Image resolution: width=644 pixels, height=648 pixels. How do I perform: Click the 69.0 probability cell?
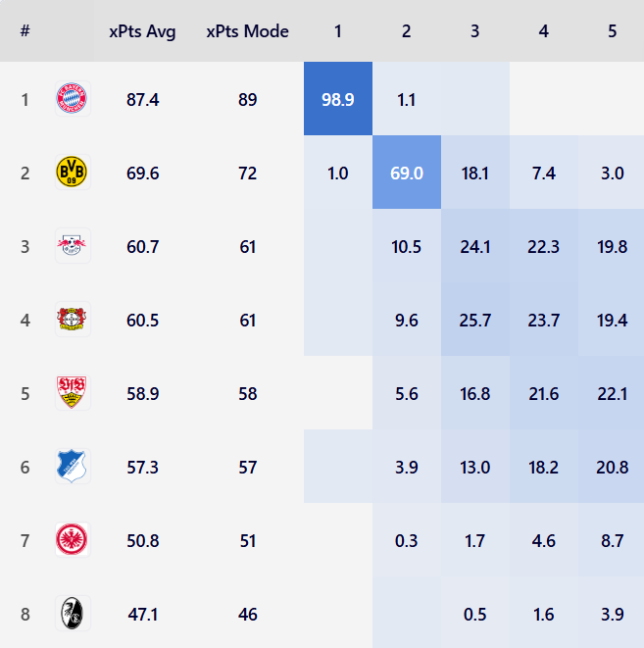pyautogui.click(x=407, y=173)
